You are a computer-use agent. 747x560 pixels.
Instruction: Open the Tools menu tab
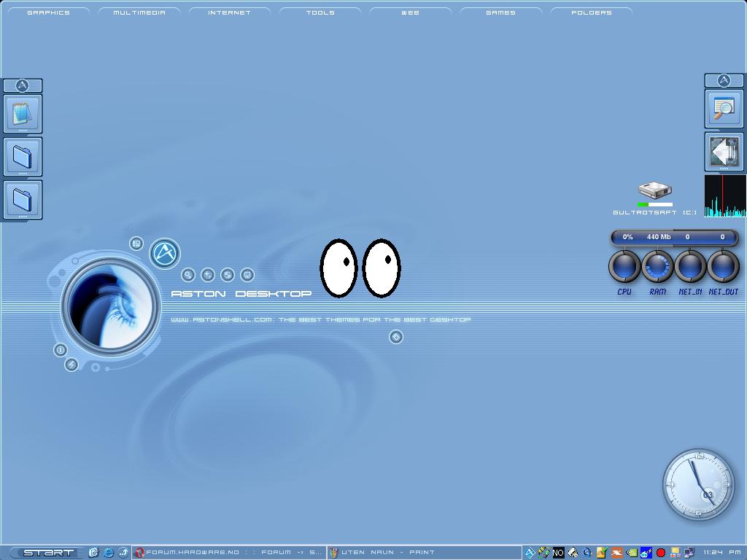320,12
